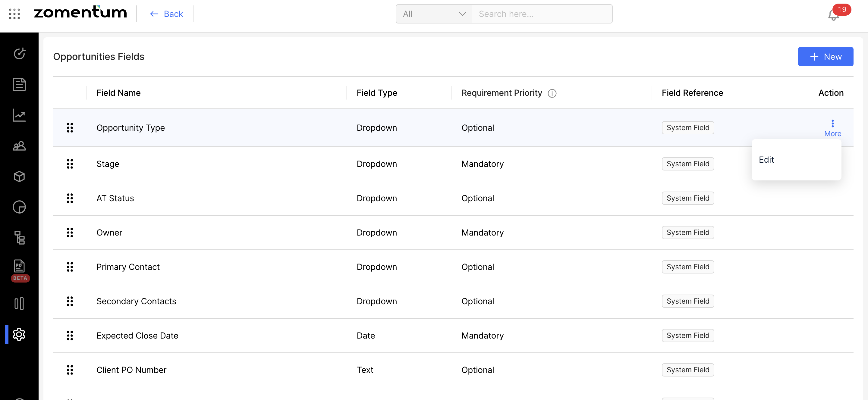This screenshot has height=400, width=868.
Task: Select Edit from the More menu
Action: [x=766, y=160]
